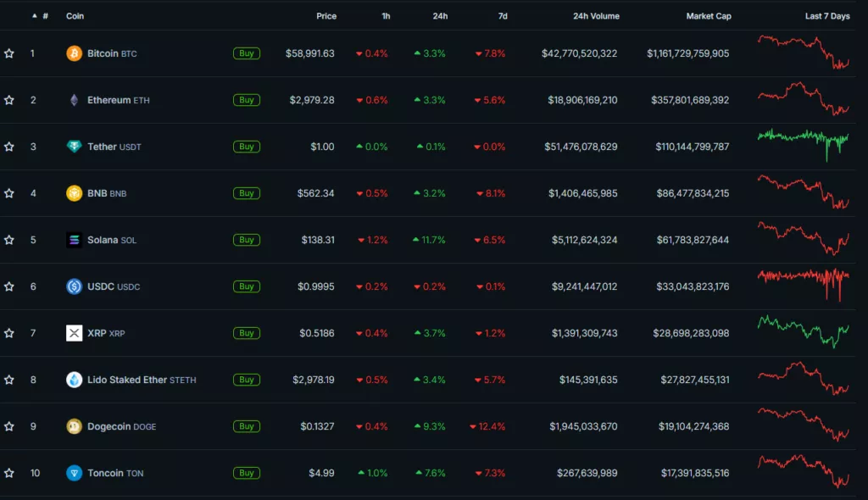Star Dogecoin to watchlist
The image size is (868, 500).
coord(9,425)
